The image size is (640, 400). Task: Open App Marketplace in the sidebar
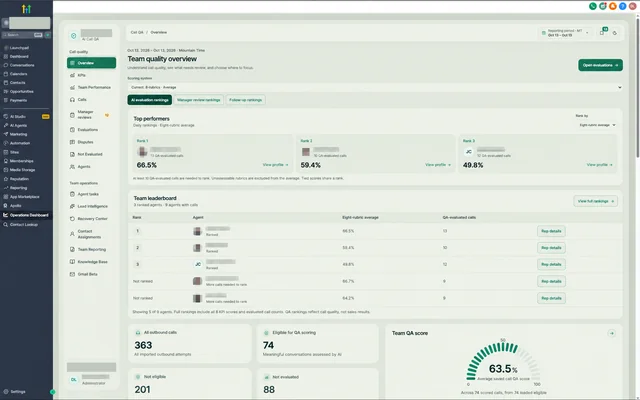click(x=24, y=197)
